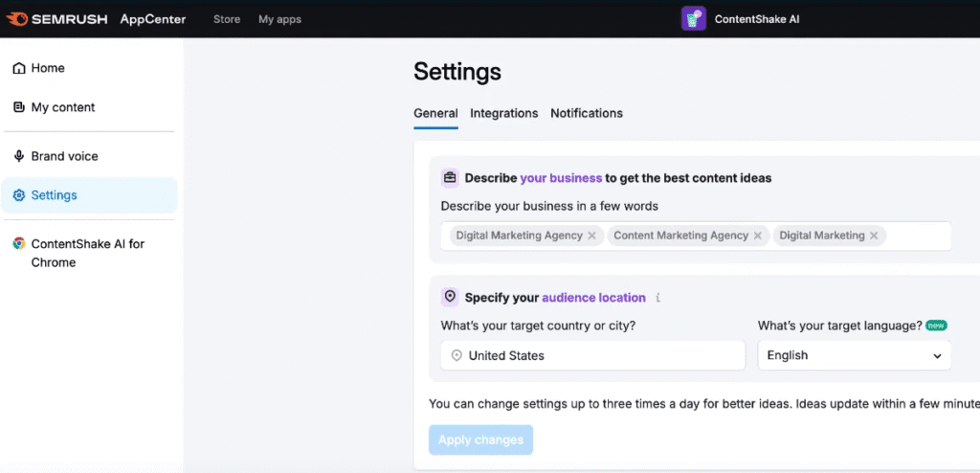Click the ContentShake AI header title
Screen dimensions: 980x473
[x=757, y=19]
